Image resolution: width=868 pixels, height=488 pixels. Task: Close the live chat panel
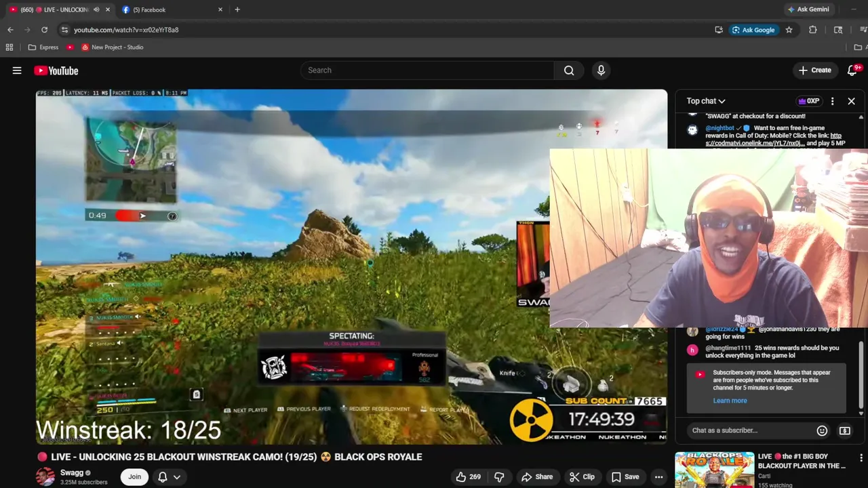851,101
